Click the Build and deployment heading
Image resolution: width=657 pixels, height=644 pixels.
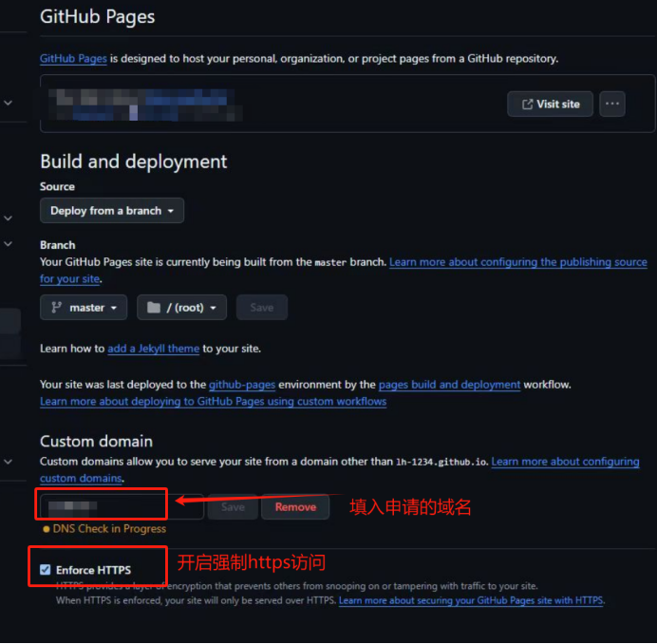(134, 161)
